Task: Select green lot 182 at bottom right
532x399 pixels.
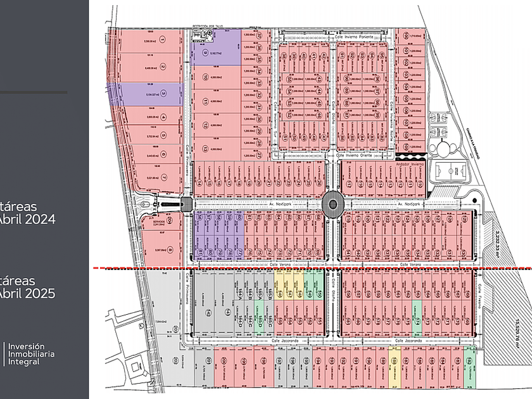Action: click(x=470, y=368)
